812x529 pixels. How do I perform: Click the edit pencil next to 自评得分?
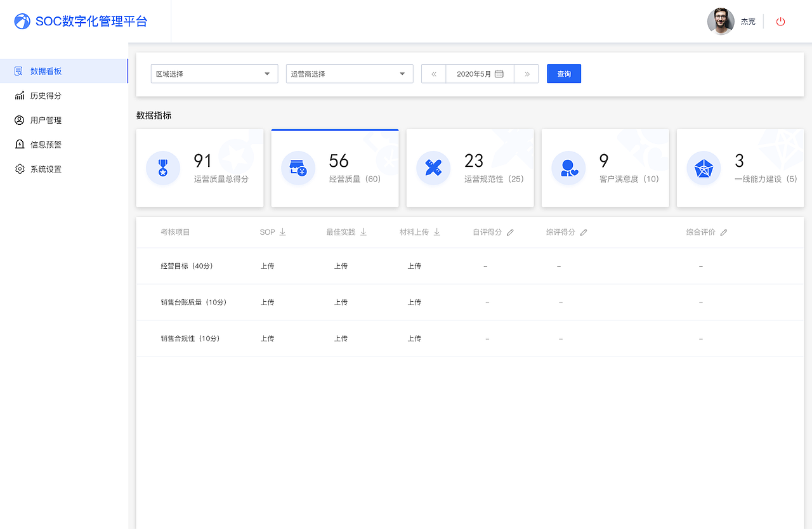click(x=510, y=232)
